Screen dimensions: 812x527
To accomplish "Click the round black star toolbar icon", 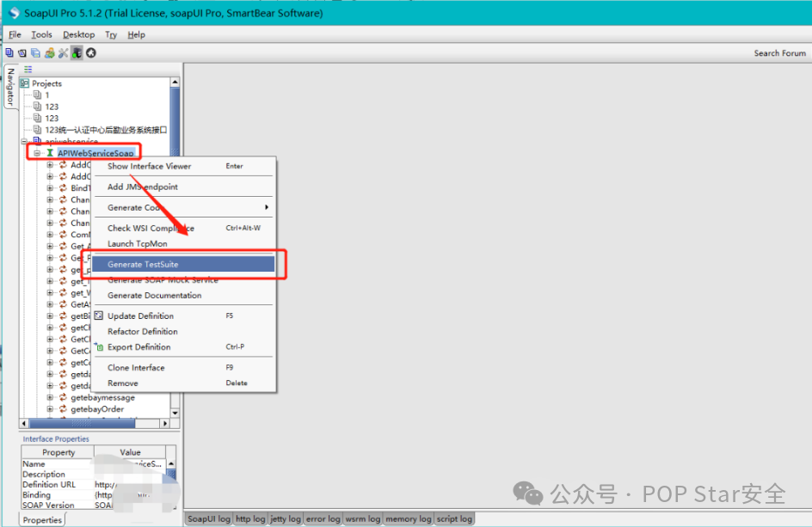I will [x=91, y=52].
